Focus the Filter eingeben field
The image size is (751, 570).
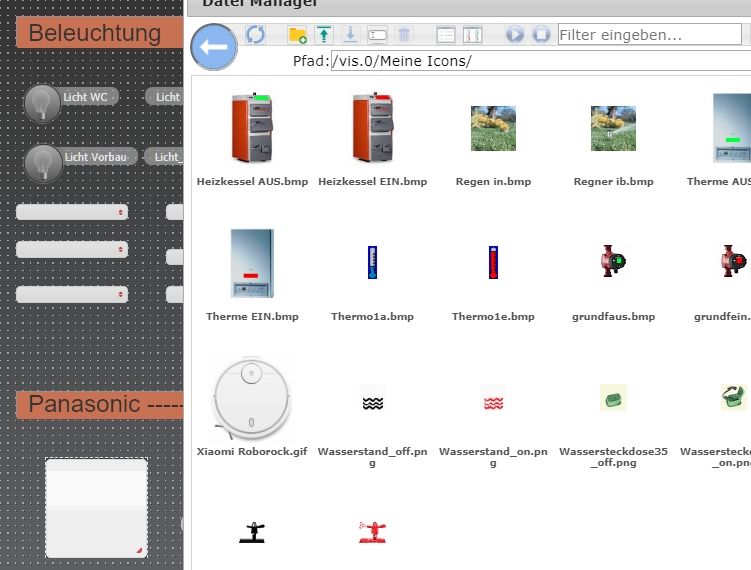tap(649, 34)
